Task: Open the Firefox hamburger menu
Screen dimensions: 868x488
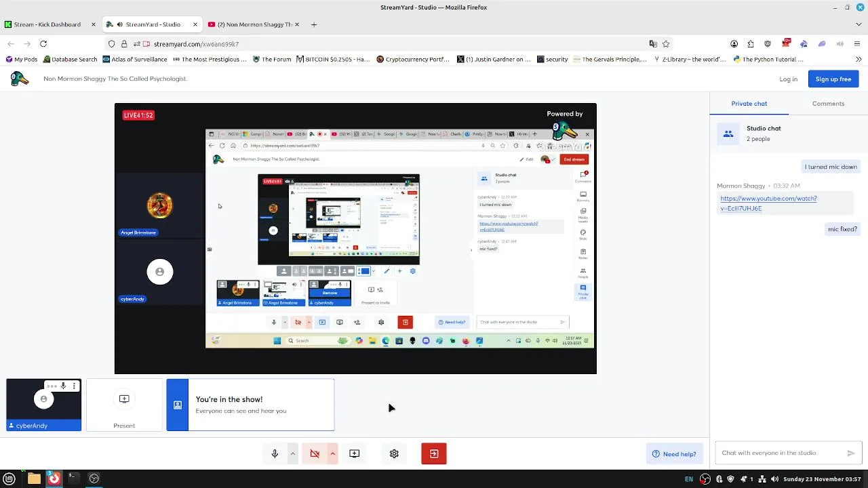Action: pyautogui.click(x=858, y=44)
